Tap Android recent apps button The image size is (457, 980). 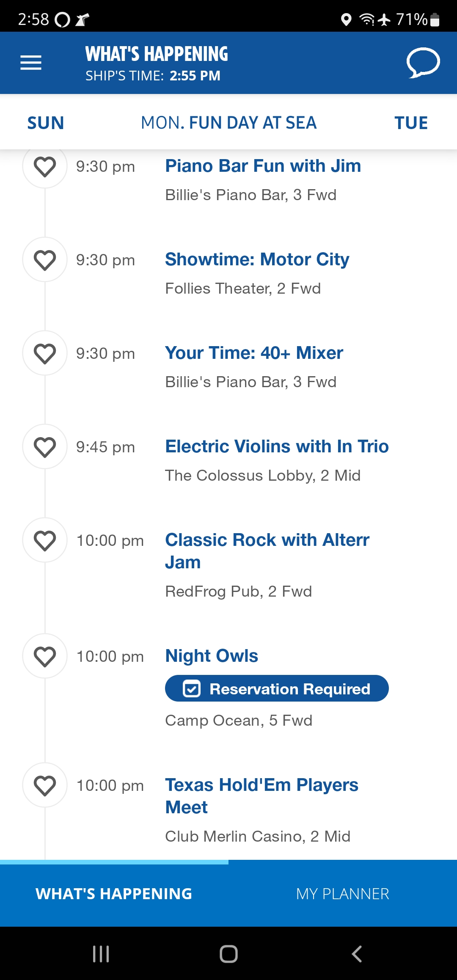[101, 954]
